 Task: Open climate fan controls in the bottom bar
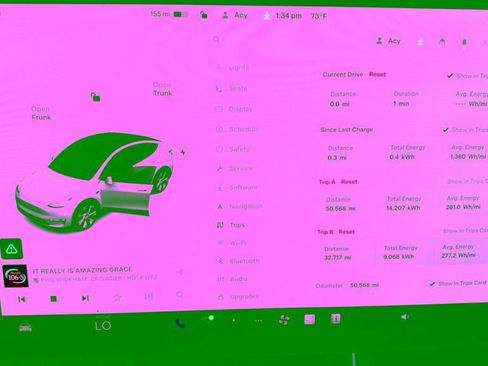pos(284,320)
